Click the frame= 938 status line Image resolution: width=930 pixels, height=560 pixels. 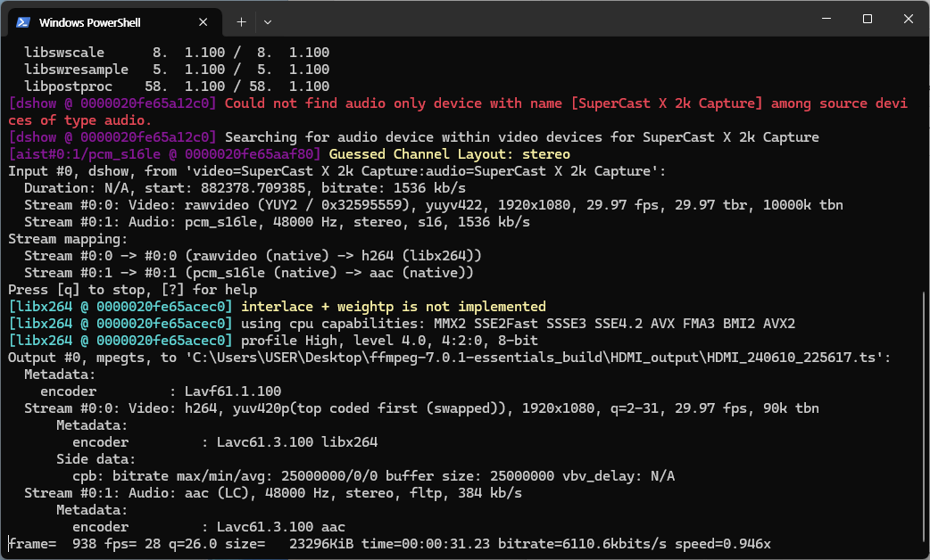(389, 544)
